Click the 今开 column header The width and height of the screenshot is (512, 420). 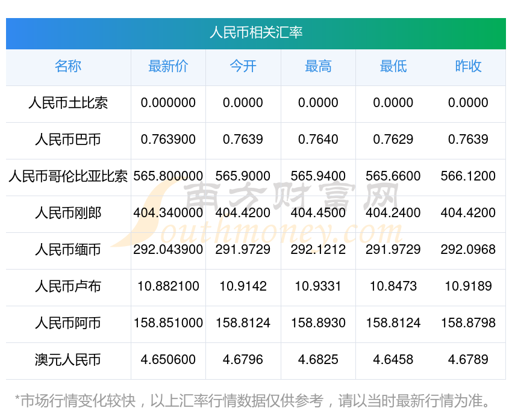point(243,66)
